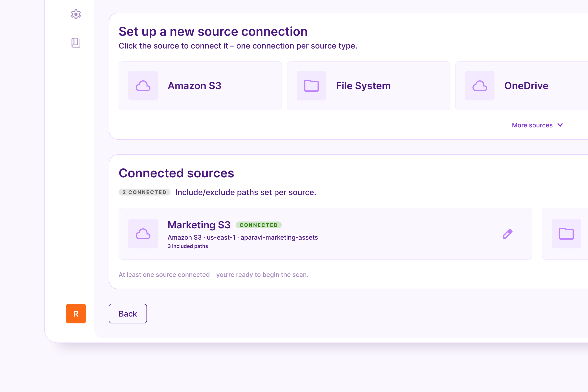Open the documentation book icon in sidebar
Screen dimensions: 588x392
tap(76, 42)
